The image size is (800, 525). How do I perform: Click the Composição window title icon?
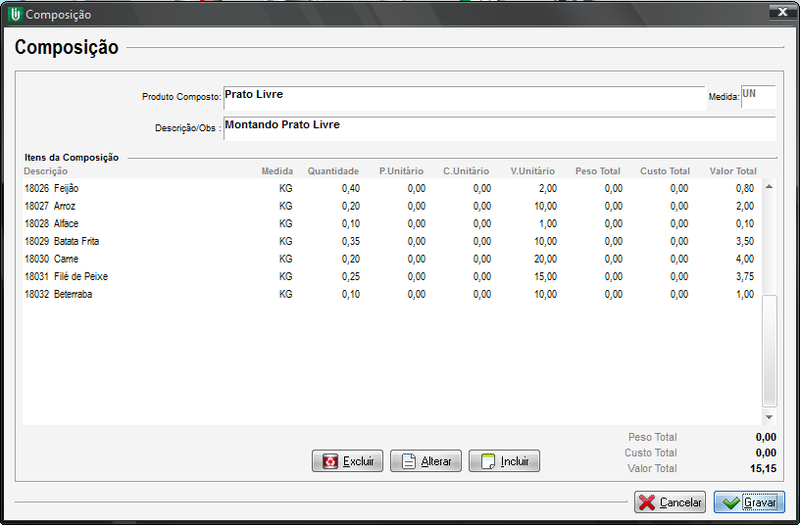[x=15, y=14]
